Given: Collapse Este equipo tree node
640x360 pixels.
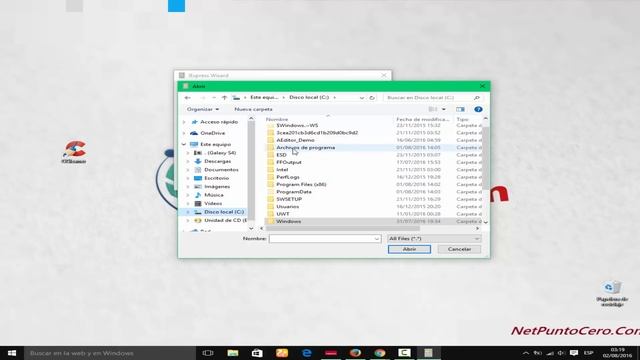Looking at the screenshot, I should [184, 144].
